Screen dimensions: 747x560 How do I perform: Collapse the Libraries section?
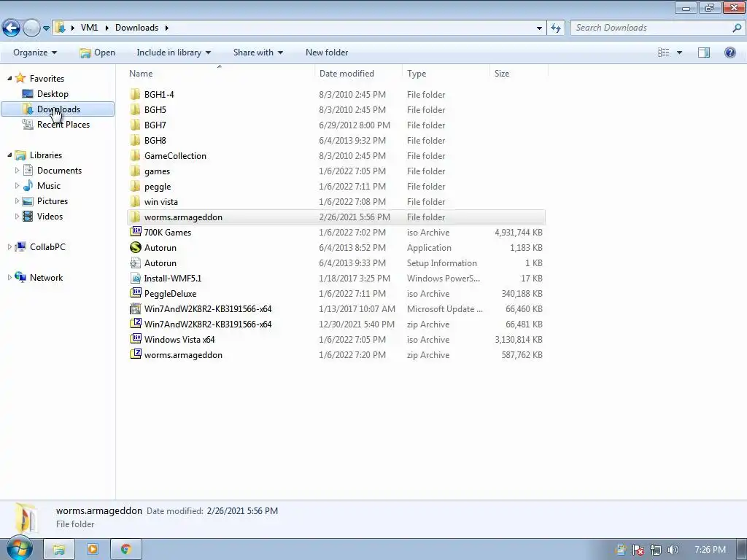(x=9, y=155)
